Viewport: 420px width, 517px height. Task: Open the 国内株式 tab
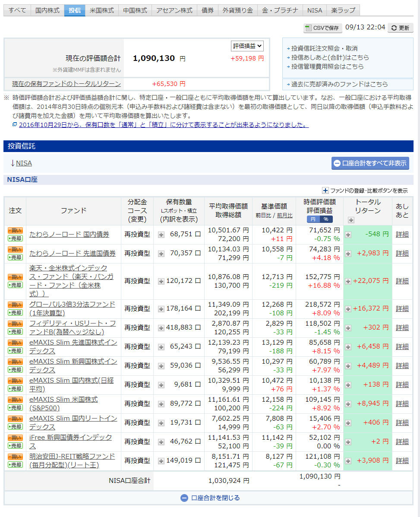tap(47, 10)
